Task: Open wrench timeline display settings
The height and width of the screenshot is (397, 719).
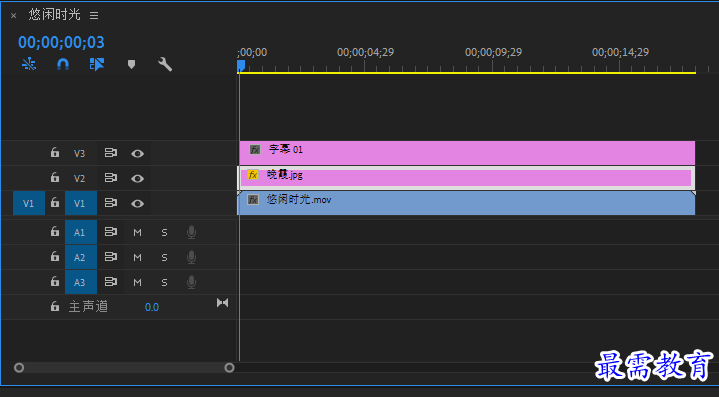Action: (x=165, y=64)
